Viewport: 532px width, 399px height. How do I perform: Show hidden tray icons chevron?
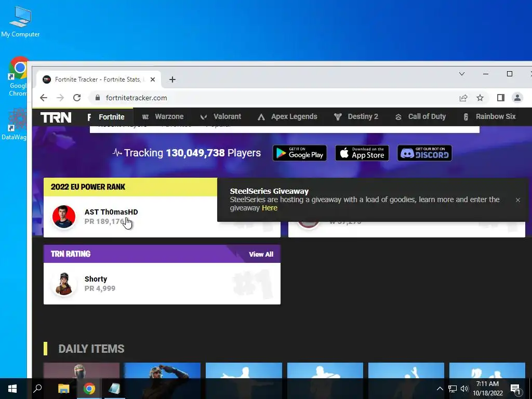[x=440, y=389]
